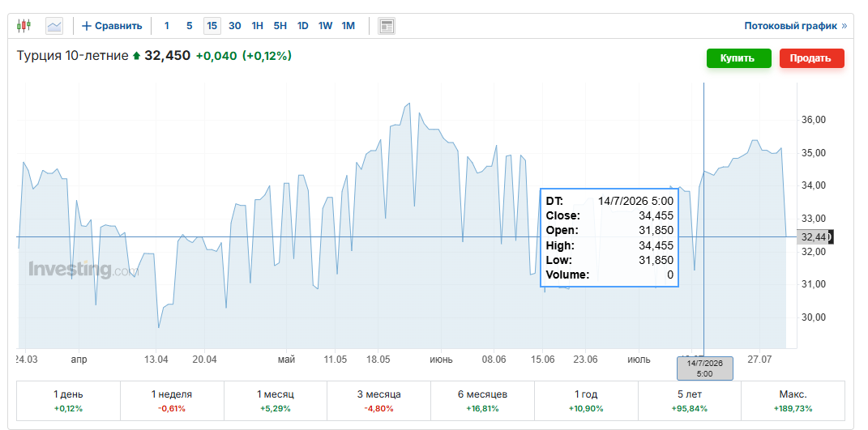Select the 1 неделя period tab
The image size is (868, 430).
[172, 401]
